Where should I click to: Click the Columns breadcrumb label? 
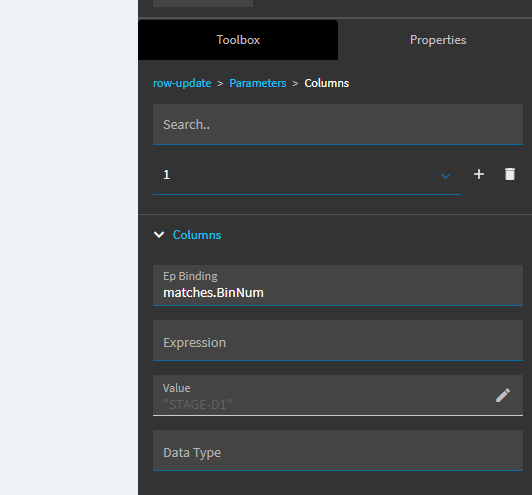tap(327, 83)
